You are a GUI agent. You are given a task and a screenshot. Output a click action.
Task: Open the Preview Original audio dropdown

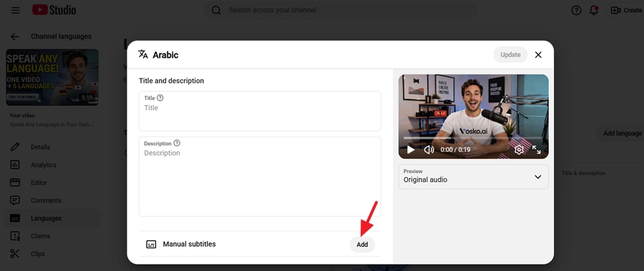click(474, 177)
